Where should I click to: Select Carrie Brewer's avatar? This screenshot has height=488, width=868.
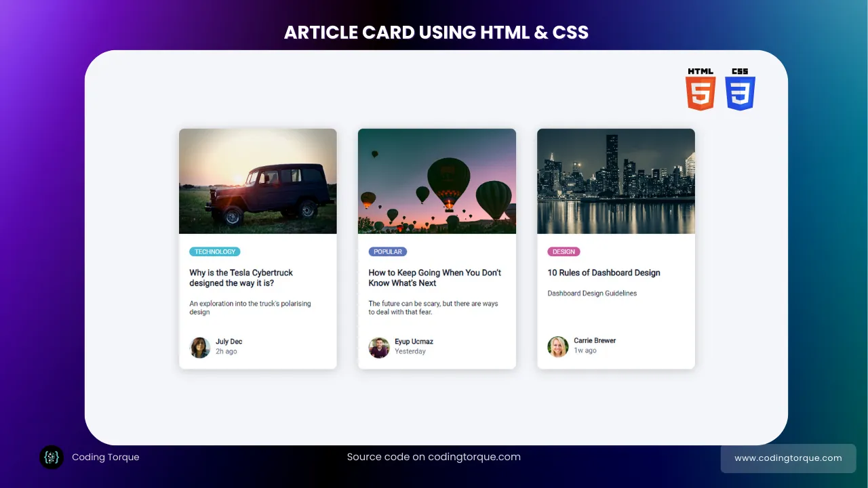[x=558, y=347]
